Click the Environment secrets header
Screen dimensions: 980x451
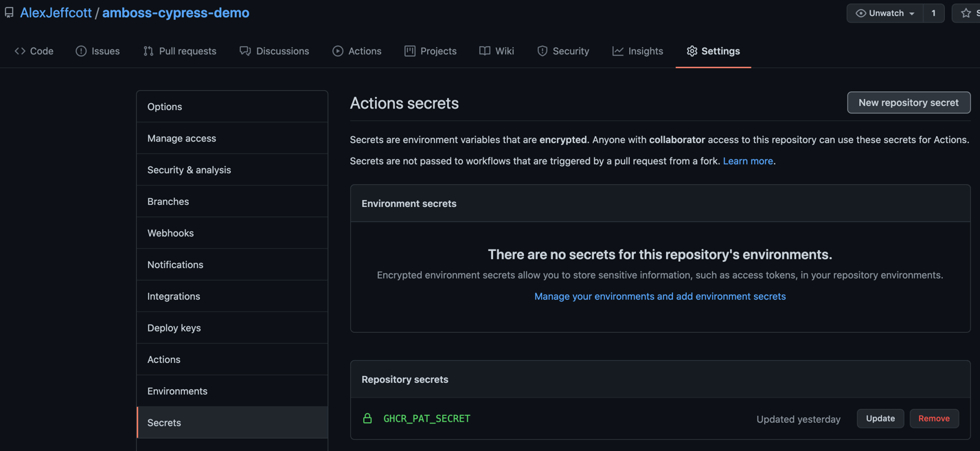(x=409, y=203)
